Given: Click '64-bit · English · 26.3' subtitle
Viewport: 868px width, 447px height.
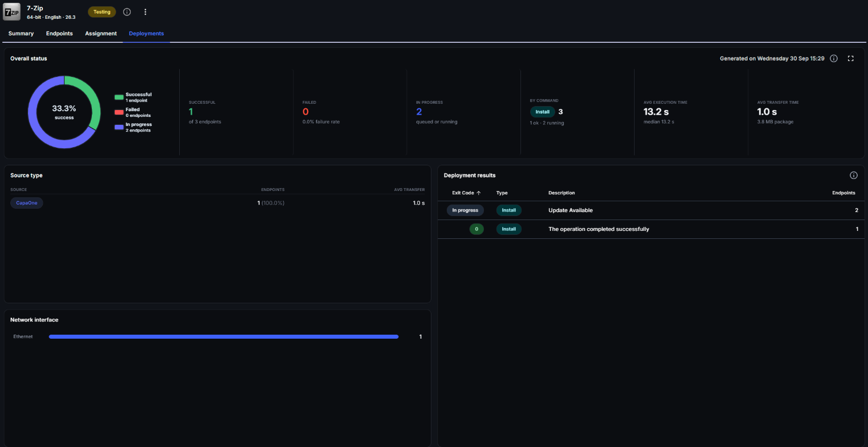Looking at the screenshot, I should click(51, 17).
